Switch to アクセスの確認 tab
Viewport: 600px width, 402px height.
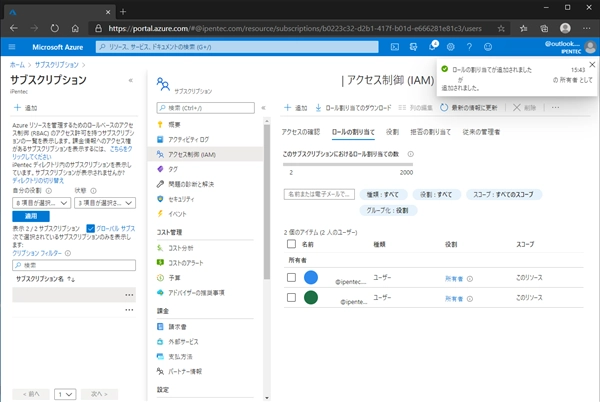coord(301,132)
